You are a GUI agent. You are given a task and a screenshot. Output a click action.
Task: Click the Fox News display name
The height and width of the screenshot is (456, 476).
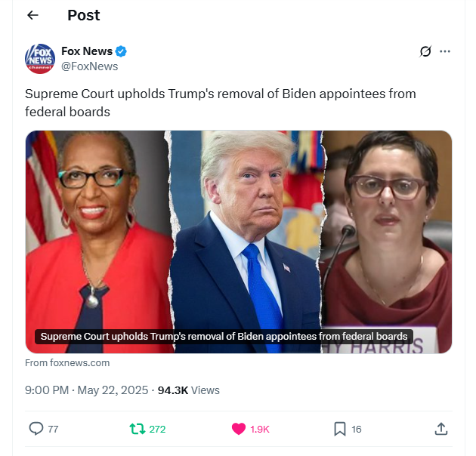pyautogui.click(x=87, y=51)
